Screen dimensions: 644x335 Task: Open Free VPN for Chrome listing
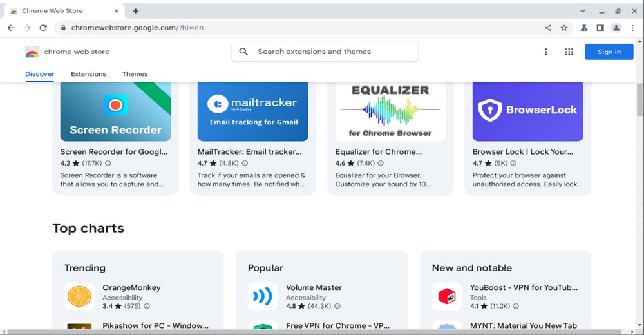click(337, 325)
